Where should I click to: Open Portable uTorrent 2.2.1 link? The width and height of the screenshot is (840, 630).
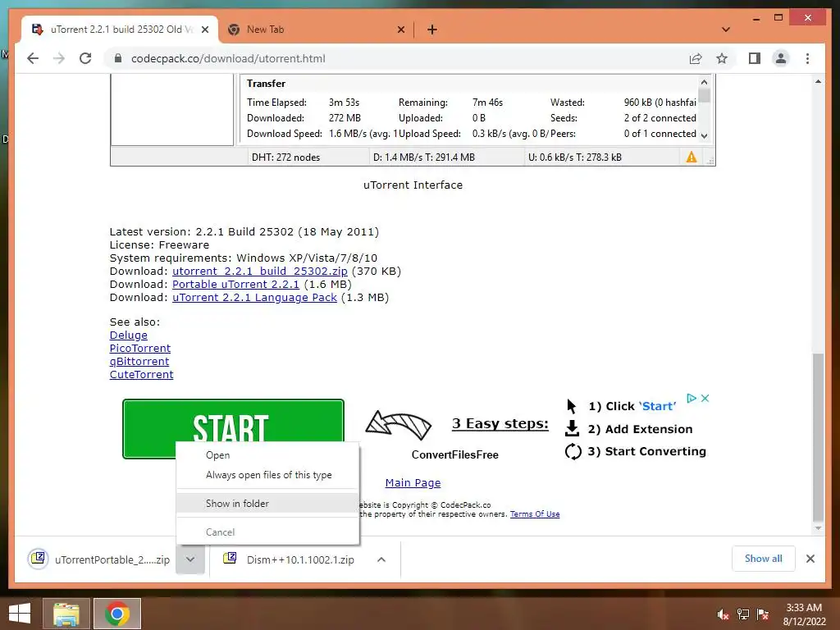pos(235,284)
